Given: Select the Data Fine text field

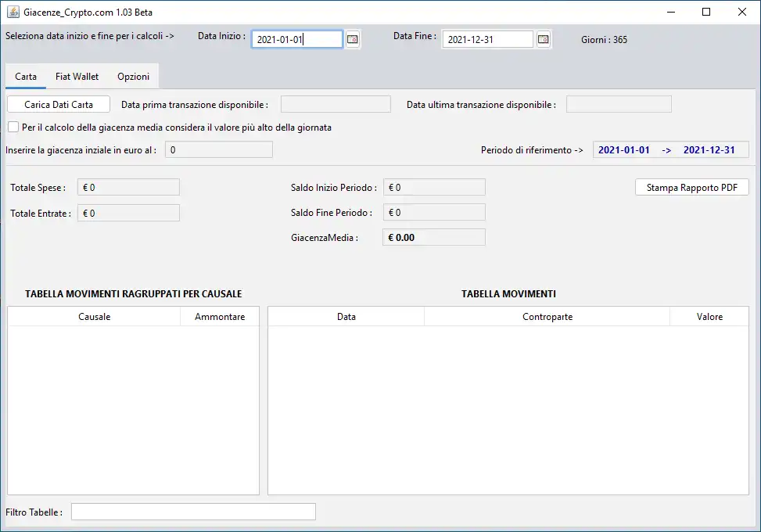Looking at the screenshot, I should [x=486, y=38].
